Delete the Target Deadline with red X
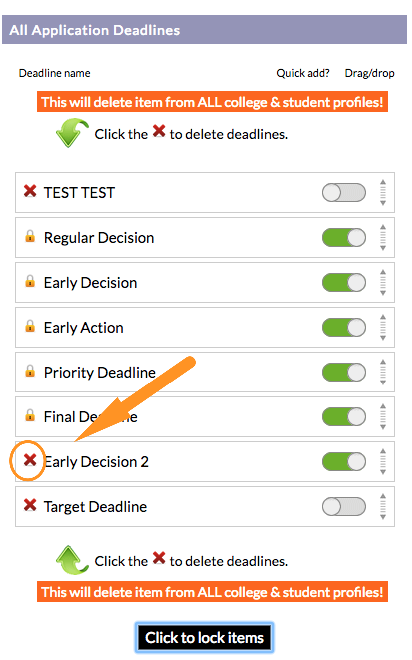 pyautogui.click(x=30, y=505)
